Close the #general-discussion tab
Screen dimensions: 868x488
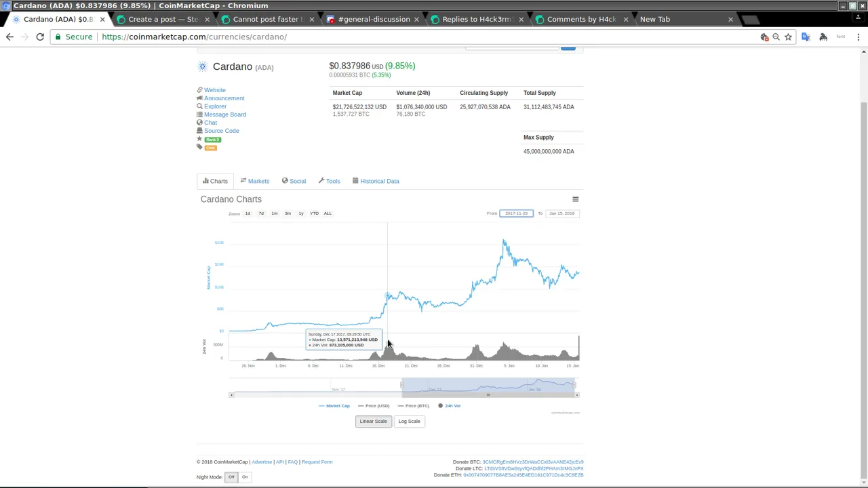coord(416,19)
